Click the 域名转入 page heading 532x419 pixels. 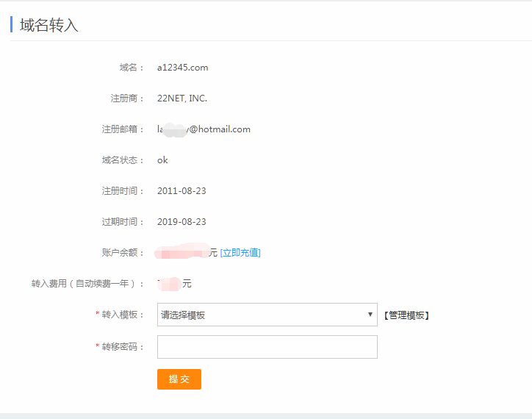48,25
